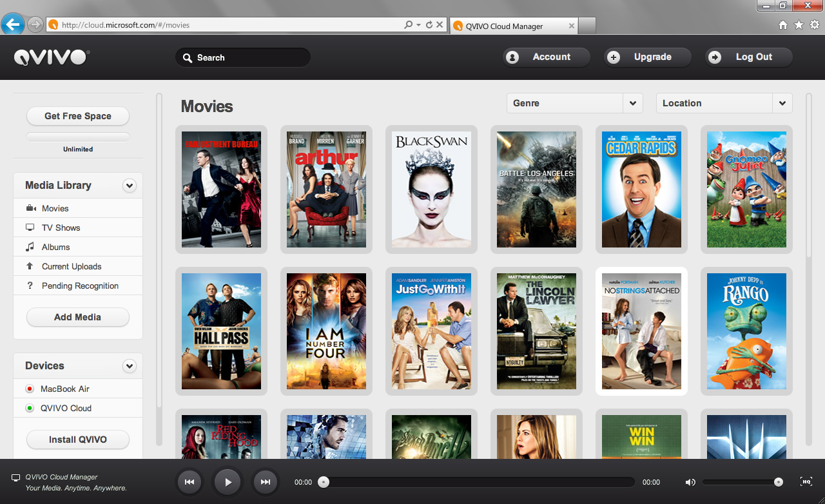Image resolution: width=825 pixels, height=504 pixels.
Task: Select Albums in the Media Library
Action: click(x=78, y=247)
